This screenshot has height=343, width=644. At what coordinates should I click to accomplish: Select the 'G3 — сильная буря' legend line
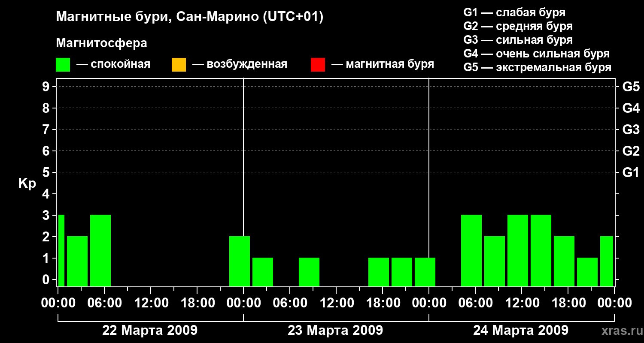click(518, 40)
